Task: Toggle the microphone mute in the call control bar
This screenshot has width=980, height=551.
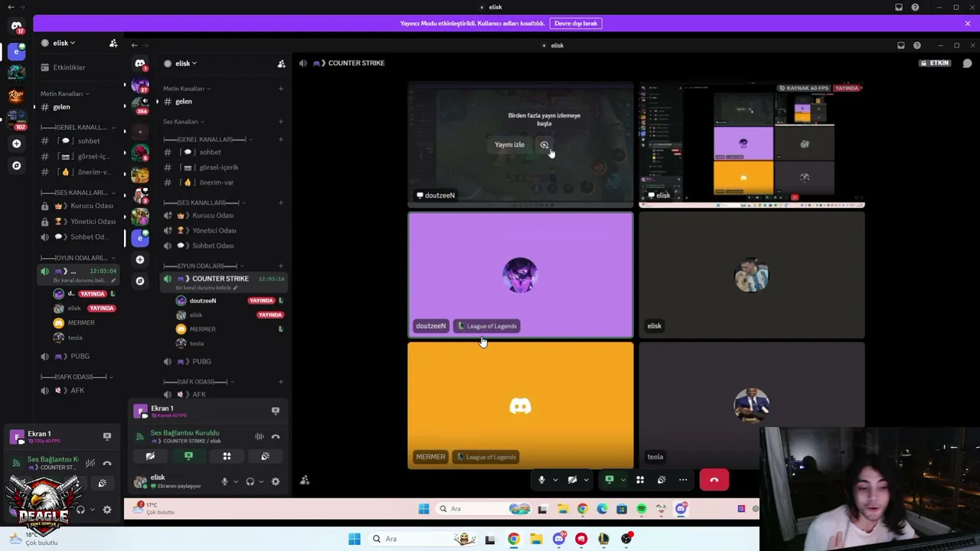Action: tap(541, 480)
